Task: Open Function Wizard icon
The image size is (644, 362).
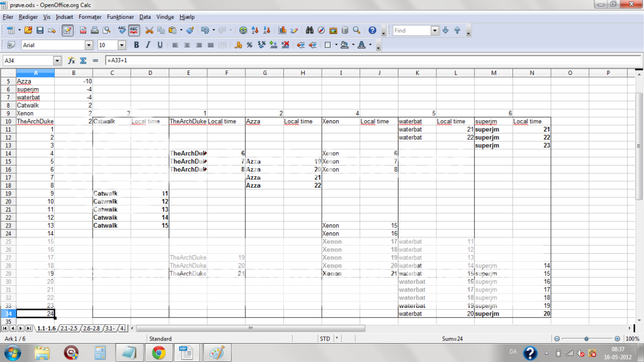Action: 72,60
